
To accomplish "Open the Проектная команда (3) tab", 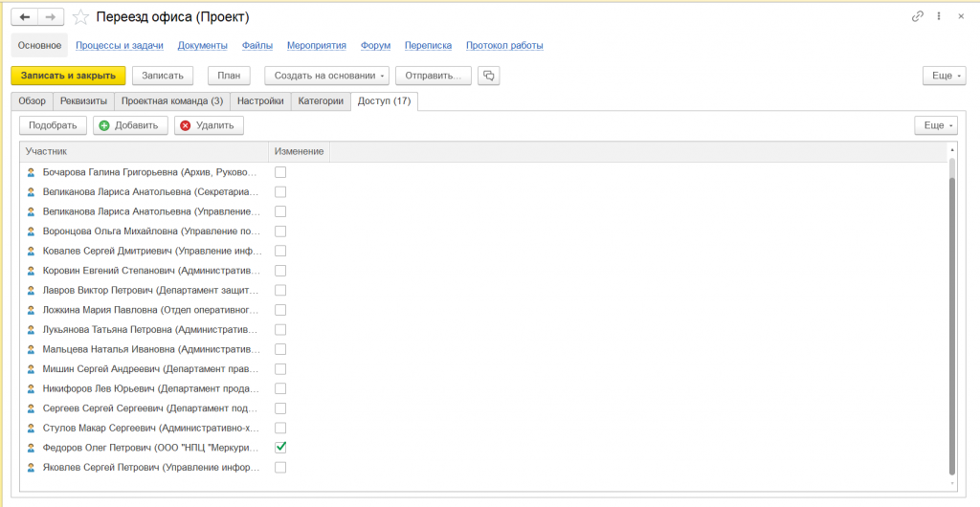I will coord(172,101).
